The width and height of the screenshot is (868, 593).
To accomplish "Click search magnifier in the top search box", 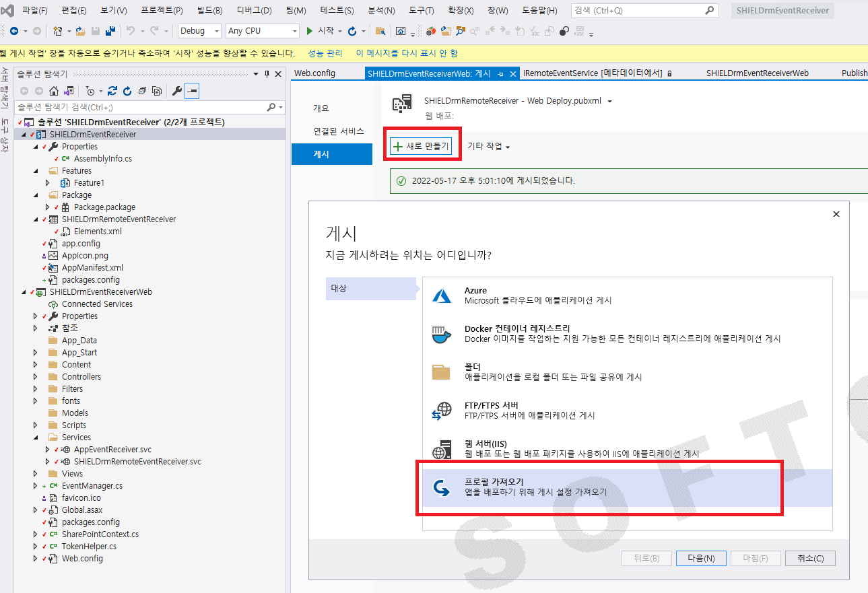I will pyautogui.click(x=710, y=11).
